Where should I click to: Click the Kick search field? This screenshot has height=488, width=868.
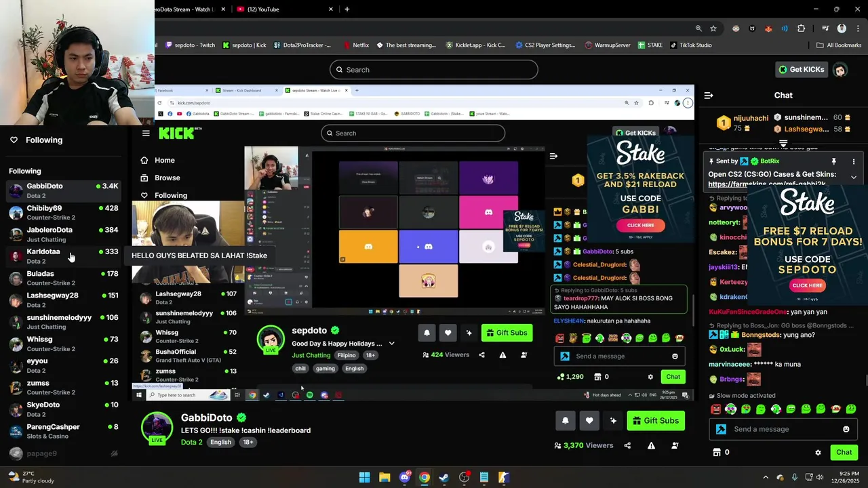(434, 70)
